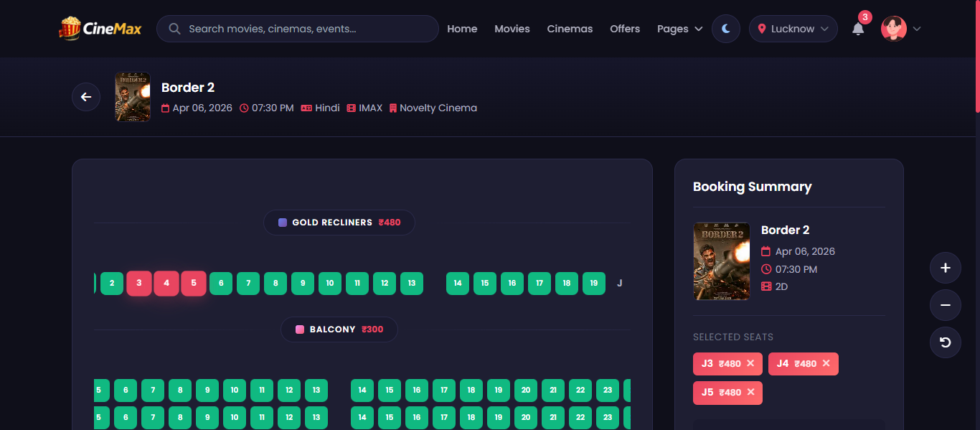
Task: Zoom out of the seat map with minus icon
Action: pos(945,304)
